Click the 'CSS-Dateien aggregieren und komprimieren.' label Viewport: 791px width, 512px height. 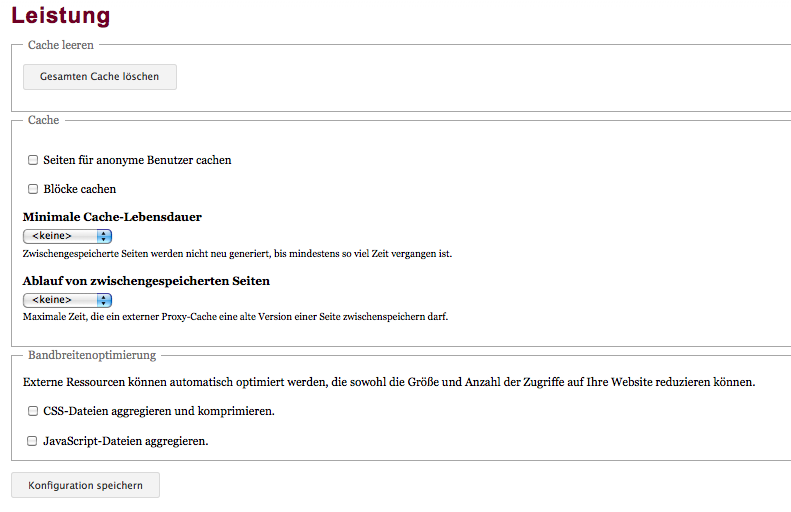pyautogui.click(x=159, y=411)
